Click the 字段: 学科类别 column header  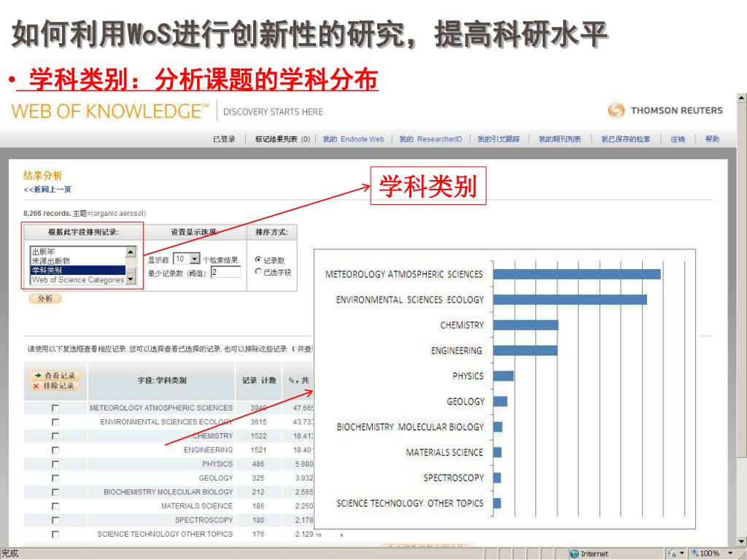coord(162,381)
